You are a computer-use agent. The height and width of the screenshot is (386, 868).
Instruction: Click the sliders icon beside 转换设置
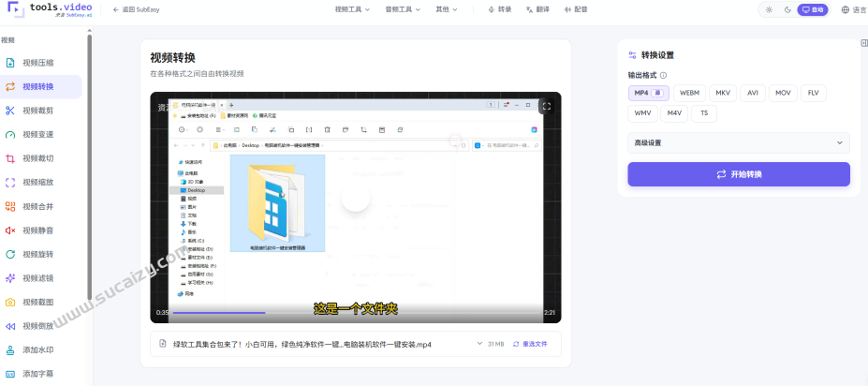632,55
